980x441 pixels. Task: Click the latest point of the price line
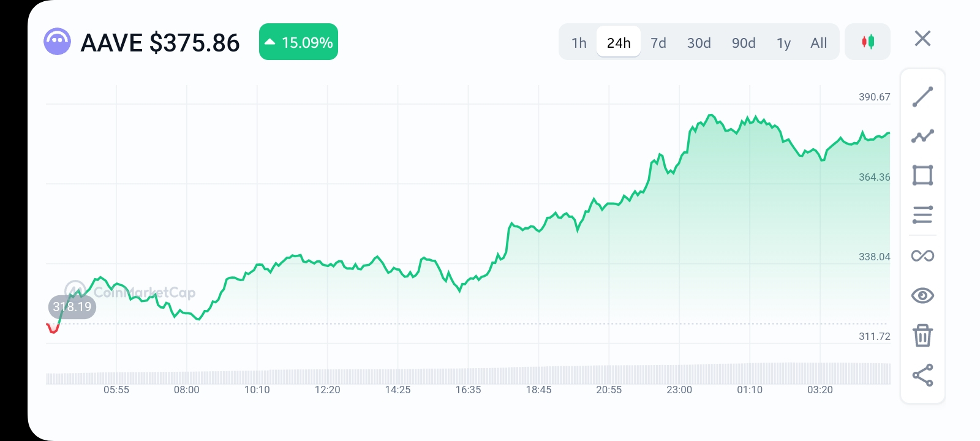(x=889, y=133)
